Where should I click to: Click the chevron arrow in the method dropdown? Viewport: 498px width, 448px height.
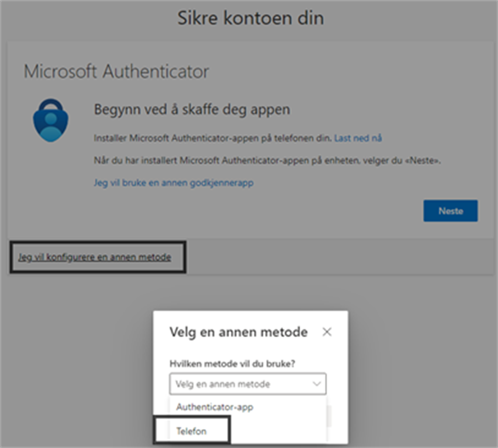point(316,385)
